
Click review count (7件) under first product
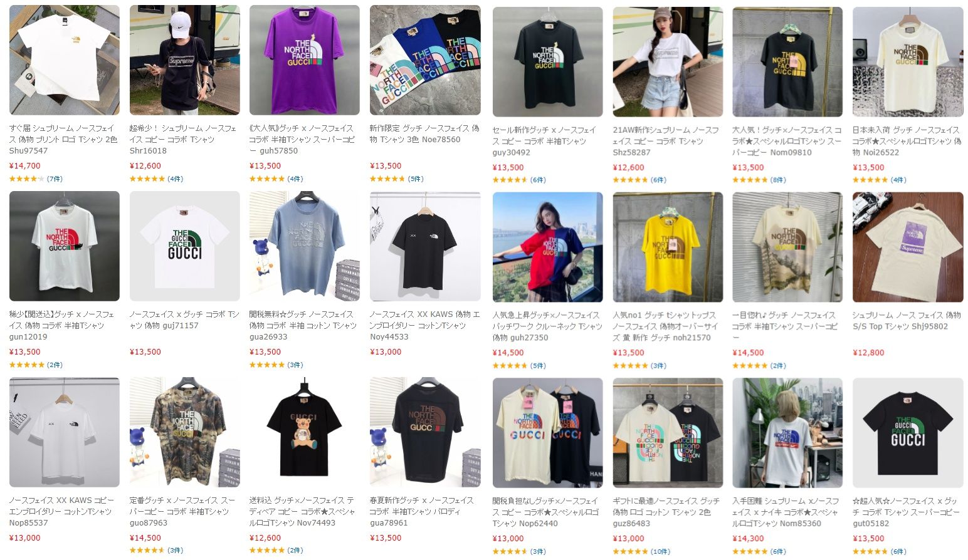pos(55,179)
